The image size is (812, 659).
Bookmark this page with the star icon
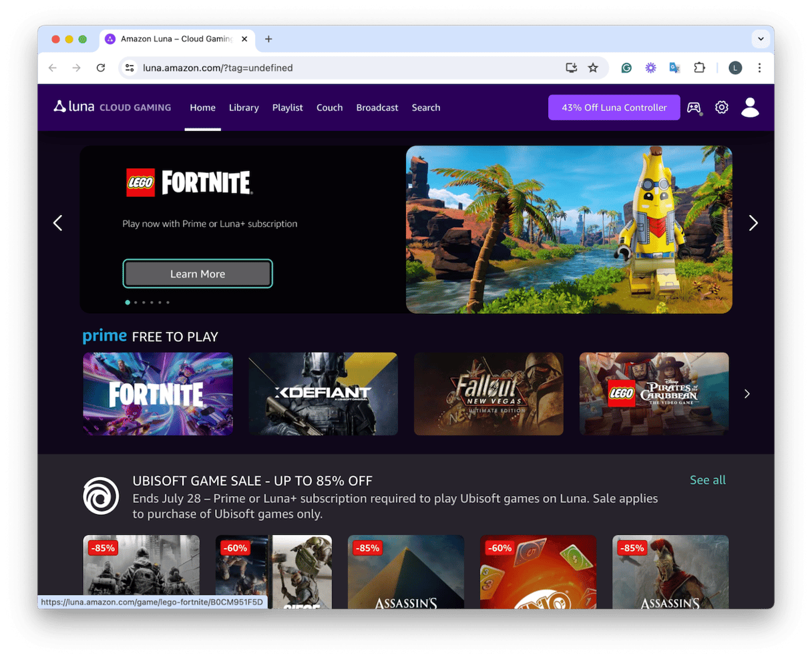coord(593,67)
